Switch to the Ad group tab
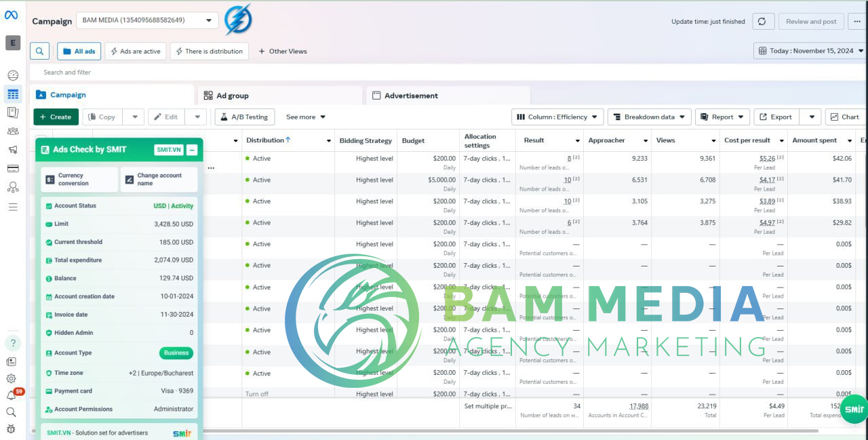 (x=280, y=96)
